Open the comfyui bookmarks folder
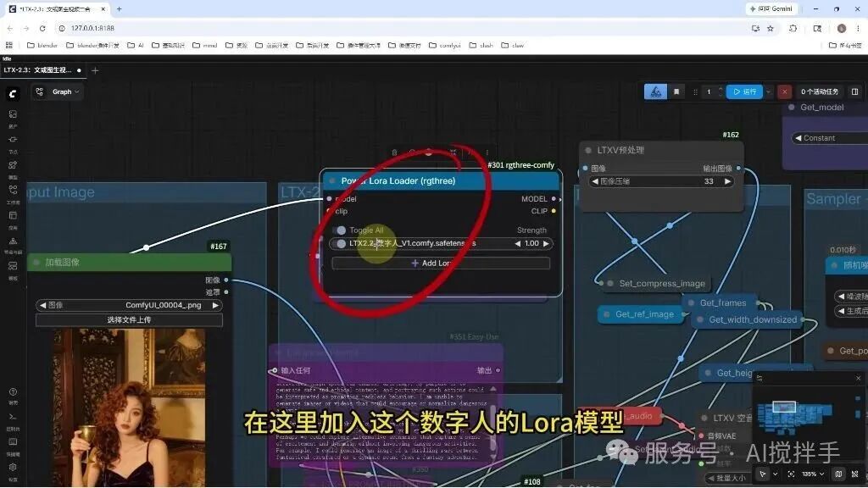 tap(444, 46)
